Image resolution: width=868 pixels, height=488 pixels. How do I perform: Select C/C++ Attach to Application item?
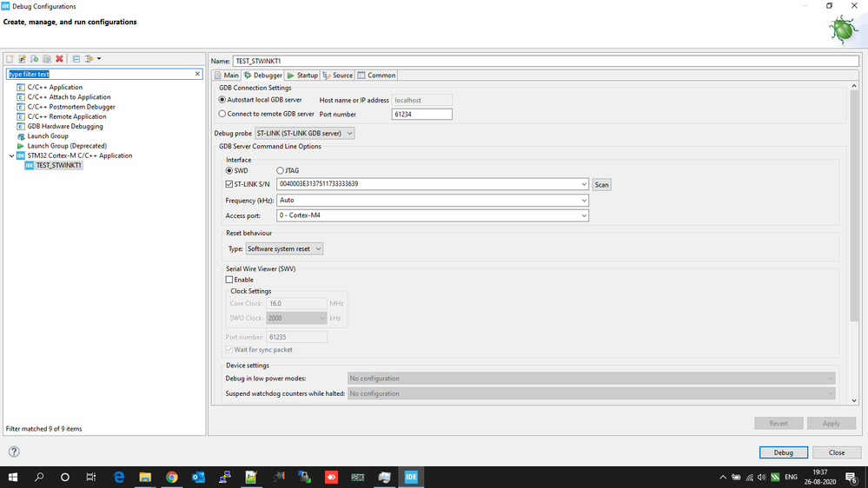(69, 97)
